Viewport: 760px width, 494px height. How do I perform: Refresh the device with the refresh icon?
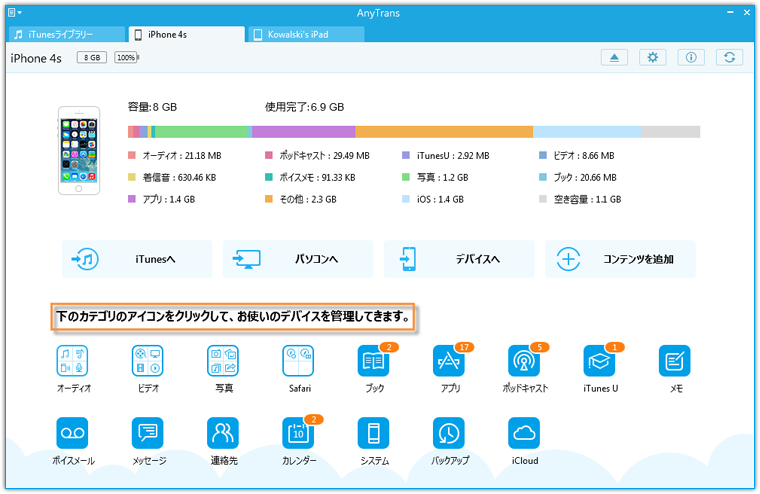coord(729,58)
